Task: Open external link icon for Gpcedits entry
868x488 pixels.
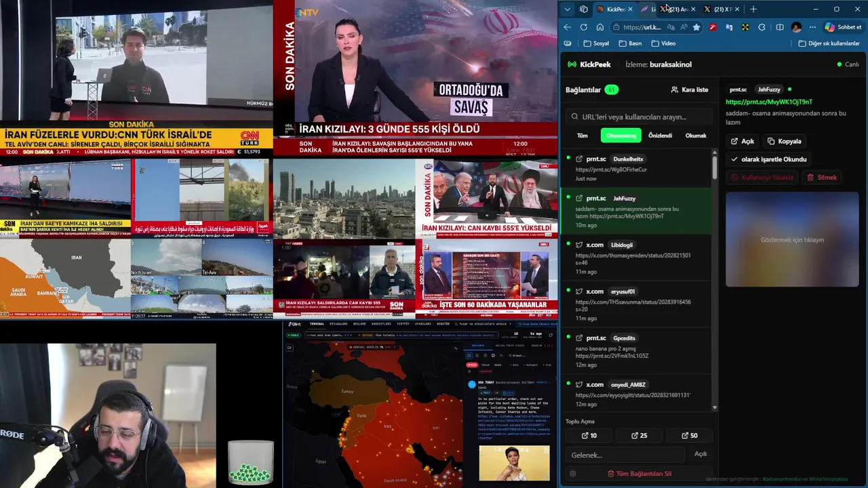Action: click(579, 338)
